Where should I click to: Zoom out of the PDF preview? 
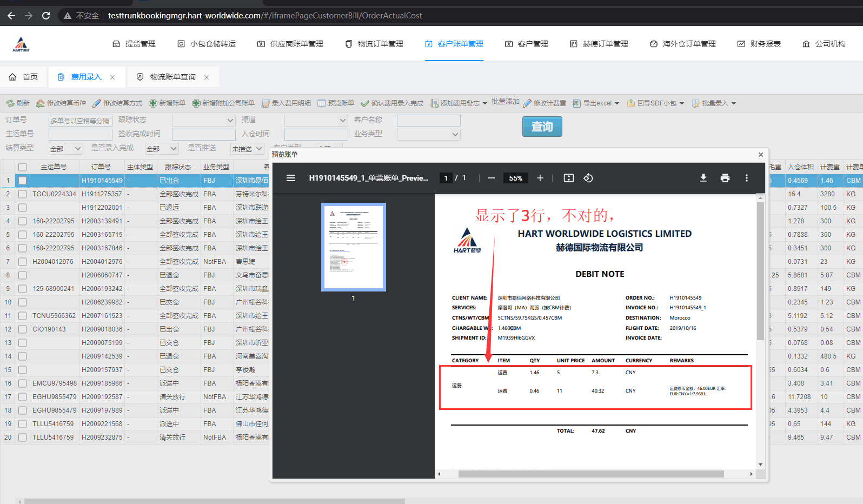(x=492, y=178)
